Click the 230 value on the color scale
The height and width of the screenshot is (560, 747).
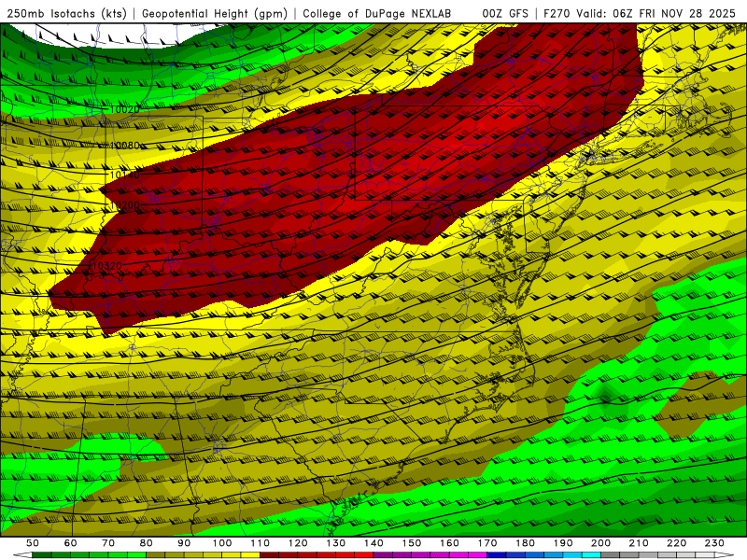tap(714, 543)
